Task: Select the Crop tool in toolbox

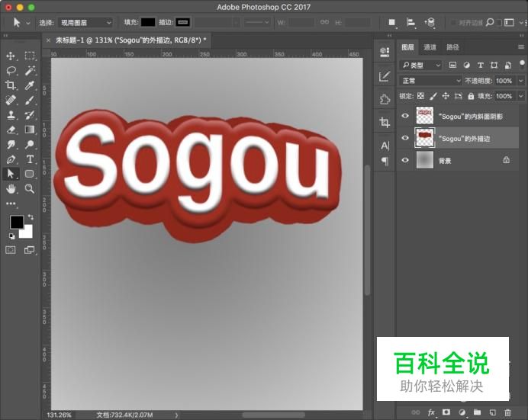Action: point(11,85)
